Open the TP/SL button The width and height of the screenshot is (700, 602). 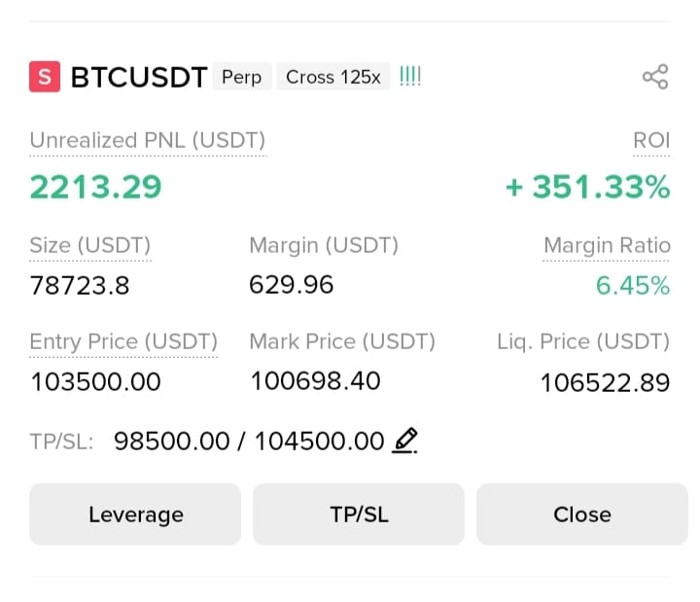point(359,514)
